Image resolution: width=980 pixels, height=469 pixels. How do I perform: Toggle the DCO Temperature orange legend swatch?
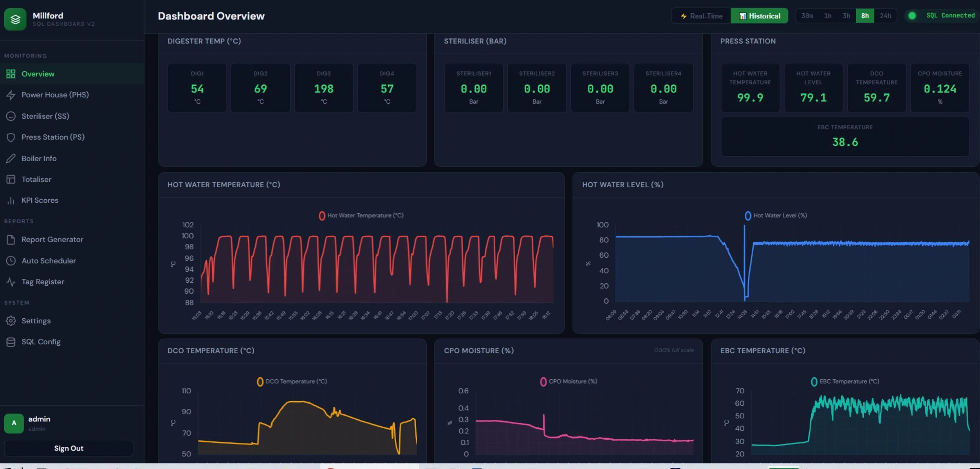click(x=260, y=382)
